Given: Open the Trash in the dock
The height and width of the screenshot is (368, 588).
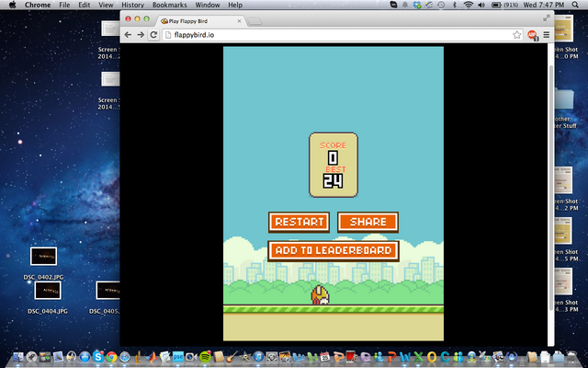Looking at the screenshot, I should (571, 357).
